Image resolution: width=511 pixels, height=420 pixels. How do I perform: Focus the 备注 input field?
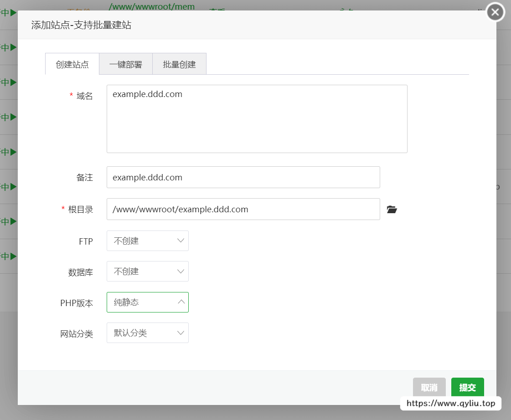[243, 177]
